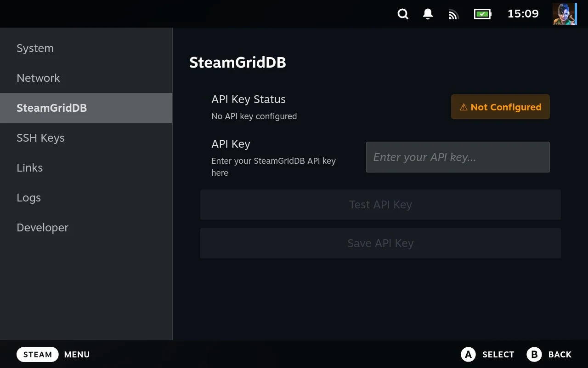Click the wireless network status icon

[453, 14]
